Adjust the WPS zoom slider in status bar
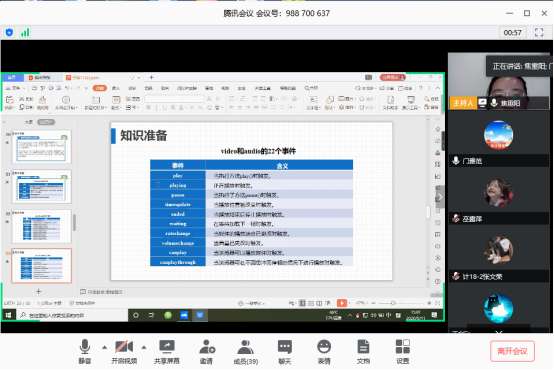Screen dimensions: 554x370 point(393,303)
